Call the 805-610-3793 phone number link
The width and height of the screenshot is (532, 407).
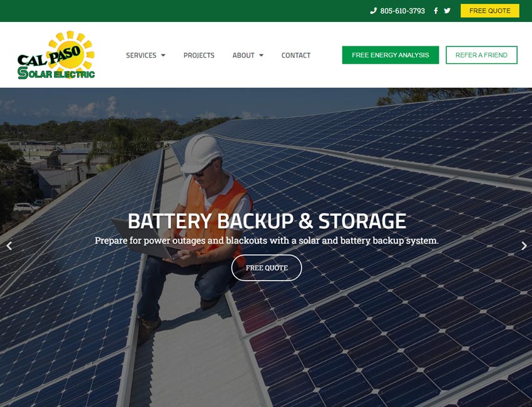402,11
